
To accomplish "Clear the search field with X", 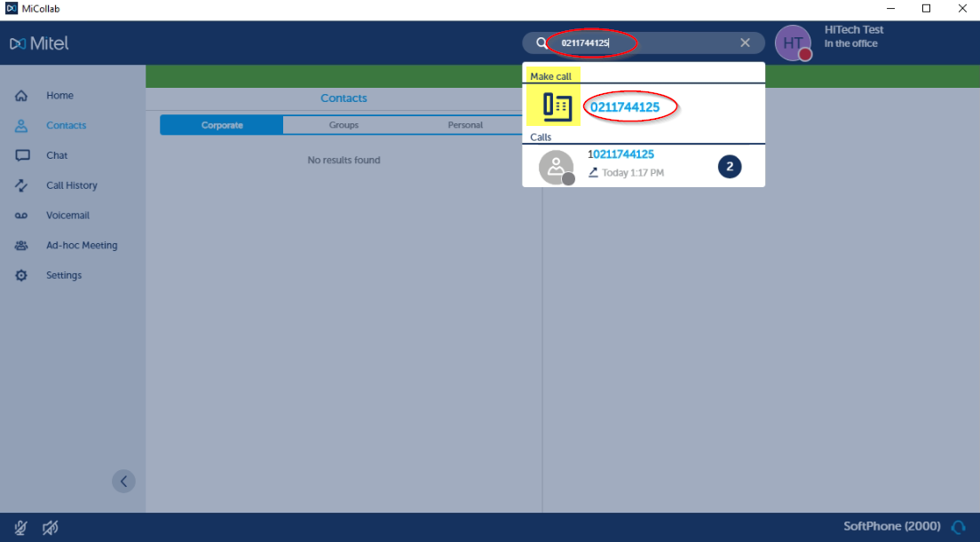I will (745, 43).
